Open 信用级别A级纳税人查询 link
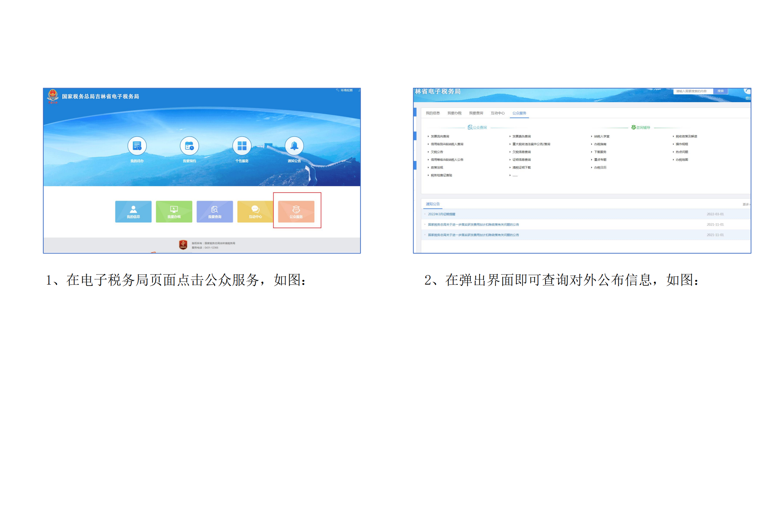This screenshot has height=532, width=769. tap(447, 144)
